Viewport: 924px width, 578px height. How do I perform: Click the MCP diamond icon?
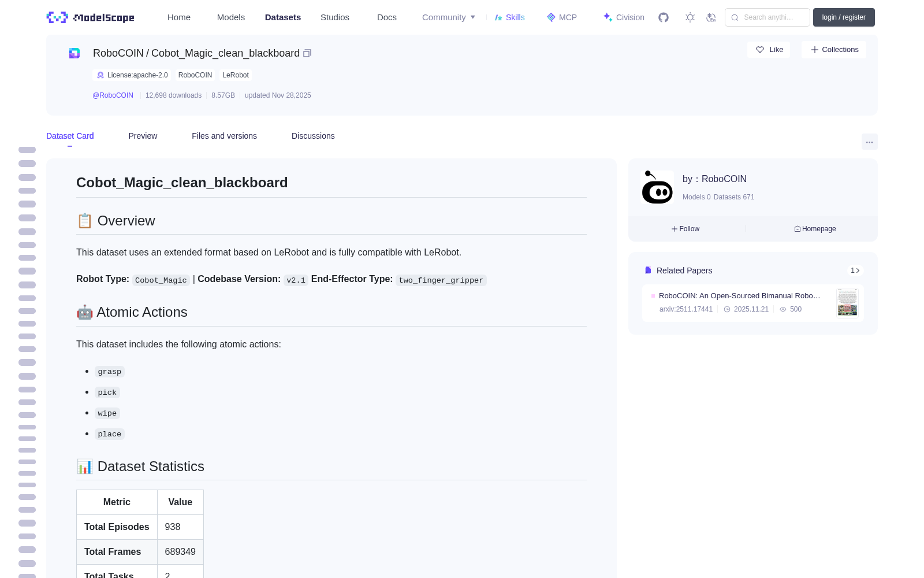551,17
